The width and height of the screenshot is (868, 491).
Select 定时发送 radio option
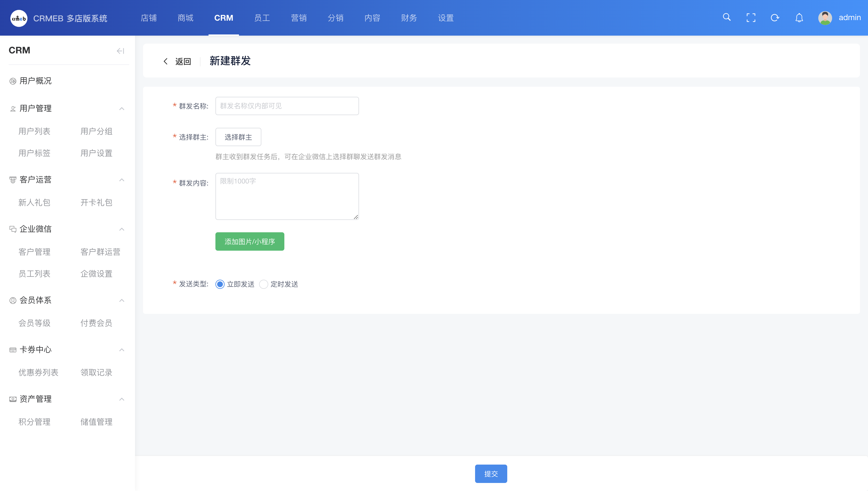pyautogui.click(x=263, y=284)
